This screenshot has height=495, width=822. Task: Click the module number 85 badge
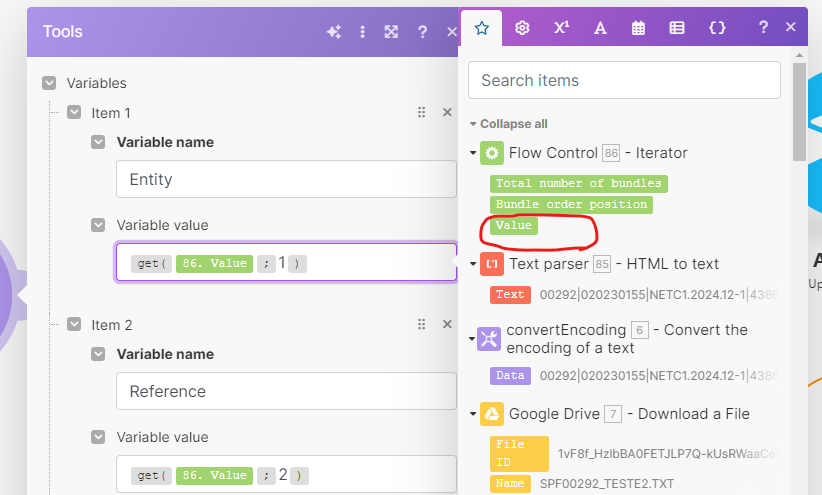602,264
